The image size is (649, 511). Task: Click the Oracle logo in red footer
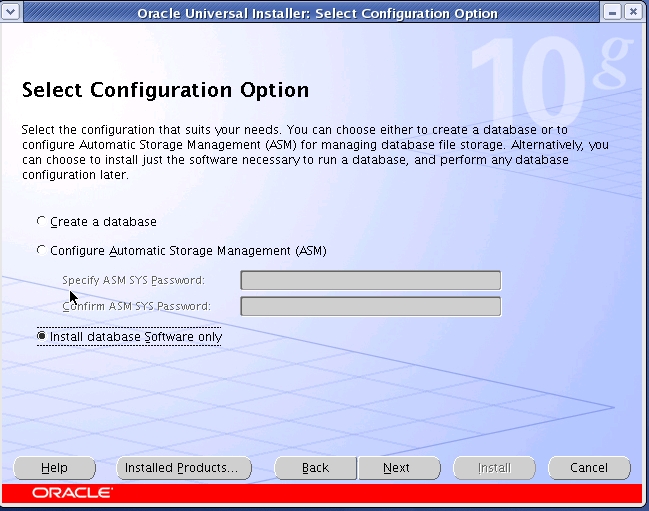(x=72, y=493)
